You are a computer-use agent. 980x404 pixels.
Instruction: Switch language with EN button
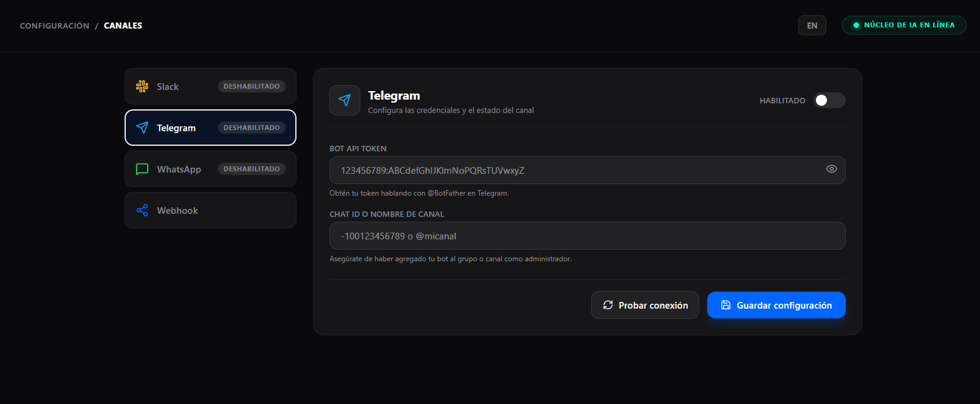(812, 26)
